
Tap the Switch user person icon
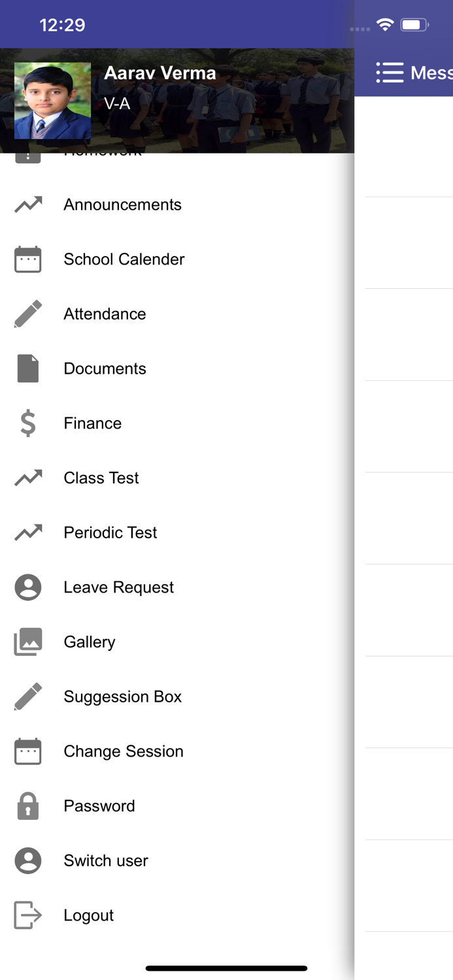pos(28,860)
